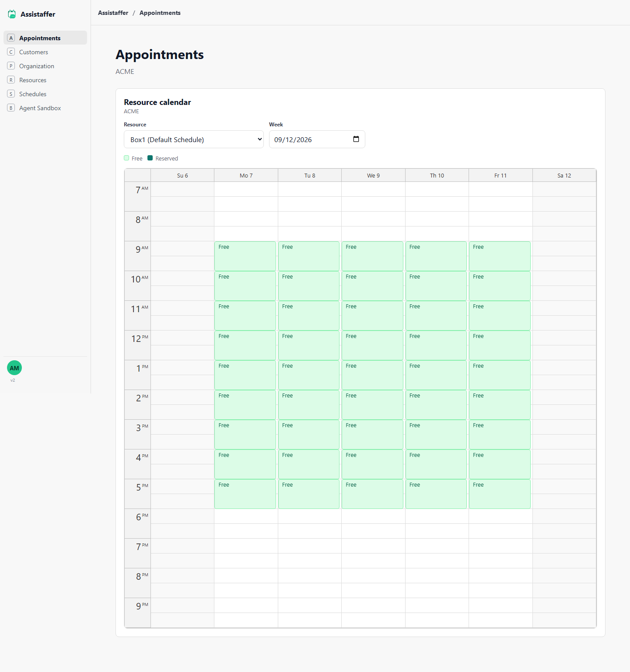Open Appointments in the sidebar
Screen dimensions: 630x672
click(x=45, y=38)
